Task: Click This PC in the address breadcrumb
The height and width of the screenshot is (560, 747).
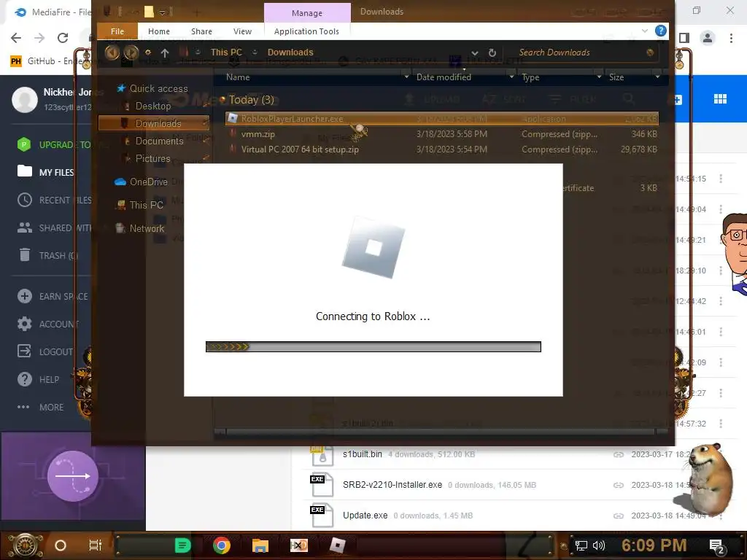Action: (226, 52)
